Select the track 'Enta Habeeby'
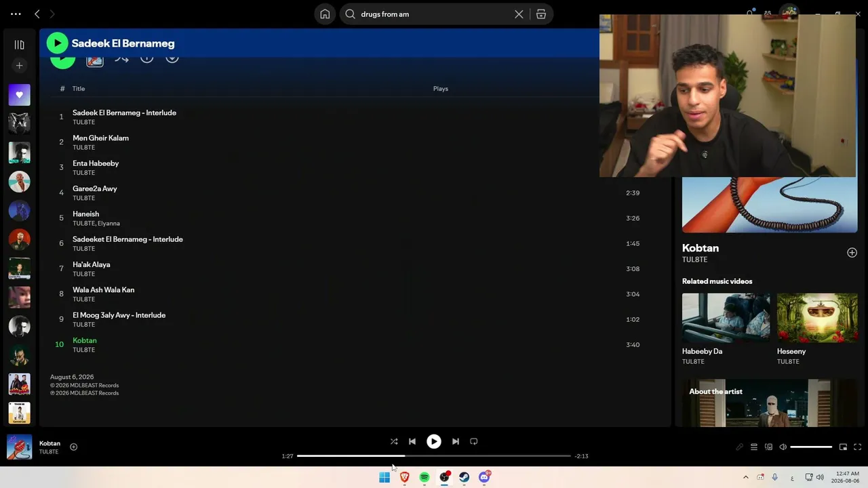Image resolution: width=868 pixels, height=488 pixels. click(96, 163)
